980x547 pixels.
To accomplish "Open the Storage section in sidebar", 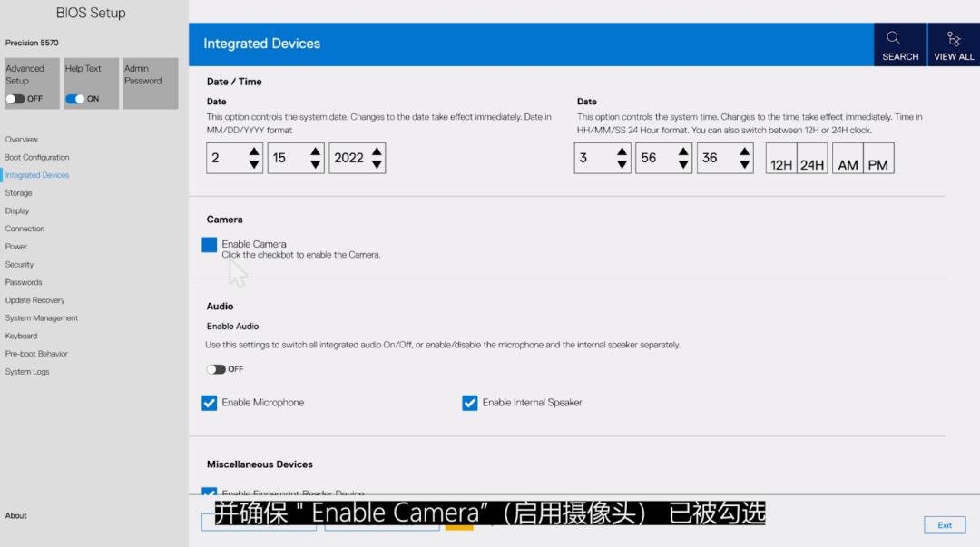I will 17,192.
